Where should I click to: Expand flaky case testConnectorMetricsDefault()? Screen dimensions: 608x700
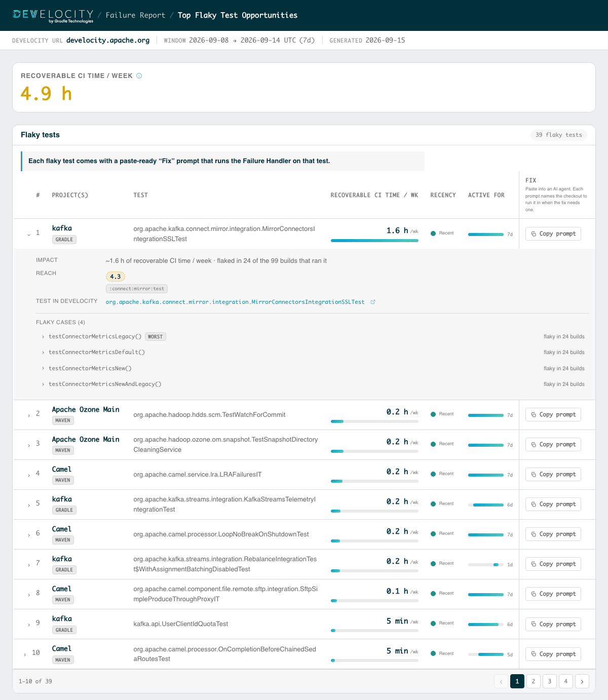click(43, 353)
